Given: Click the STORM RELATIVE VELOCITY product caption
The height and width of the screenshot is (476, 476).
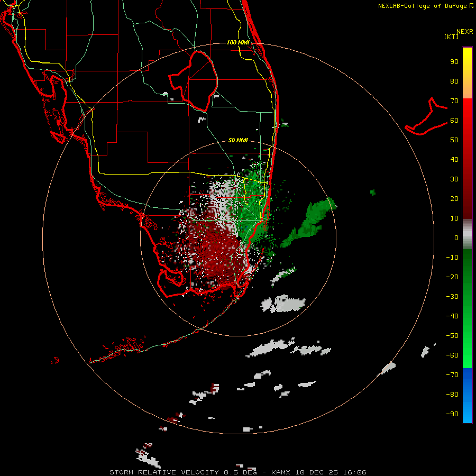Looking at the screenshot, I should tap(238, 472).
